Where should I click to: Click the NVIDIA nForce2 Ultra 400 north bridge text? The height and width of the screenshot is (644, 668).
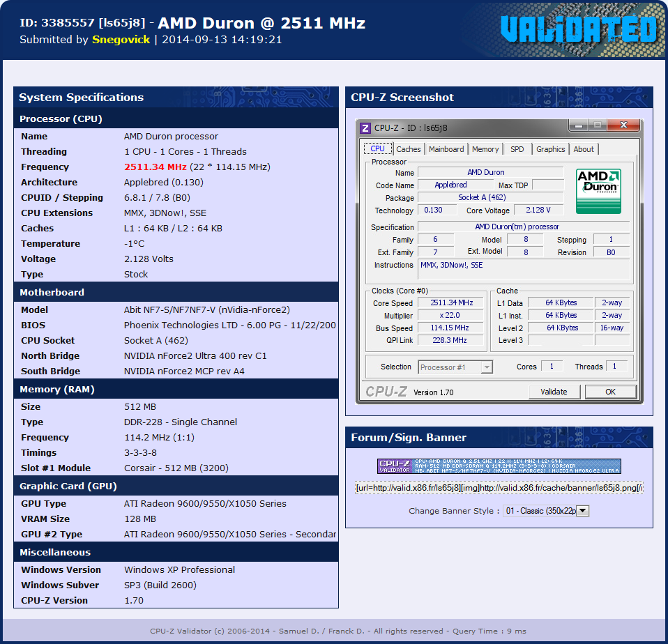click(195, 355)
